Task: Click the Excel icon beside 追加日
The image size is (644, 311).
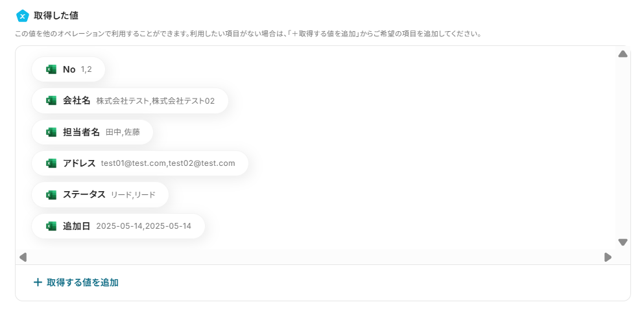Action: click(x=51, y=226)
